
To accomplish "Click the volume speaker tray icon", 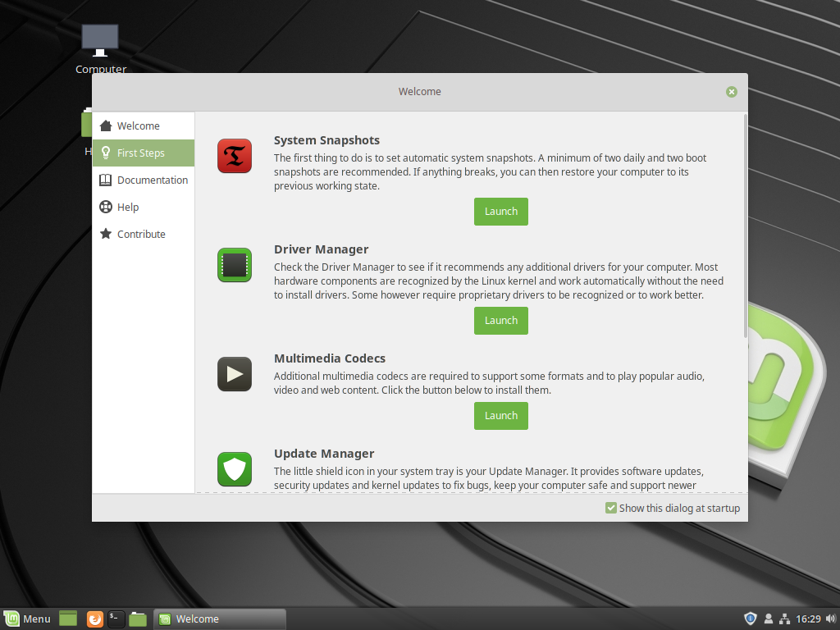I will click(831, 619).
